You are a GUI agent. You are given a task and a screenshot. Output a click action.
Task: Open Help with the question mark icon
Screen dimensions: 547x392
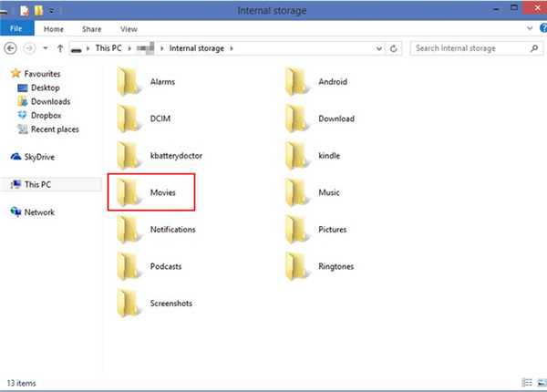click(542, 28)
